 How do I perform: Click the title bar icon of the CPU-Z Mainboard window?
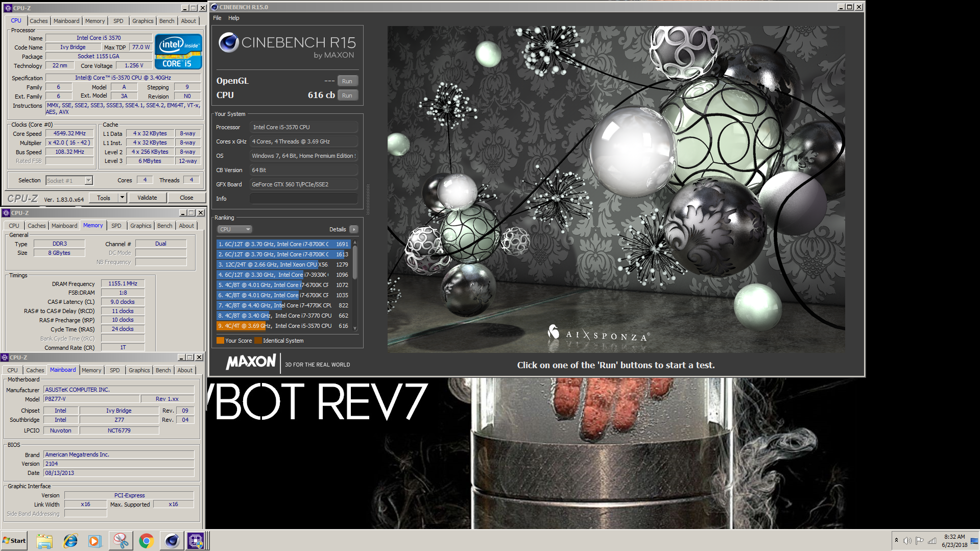(5, 357)
